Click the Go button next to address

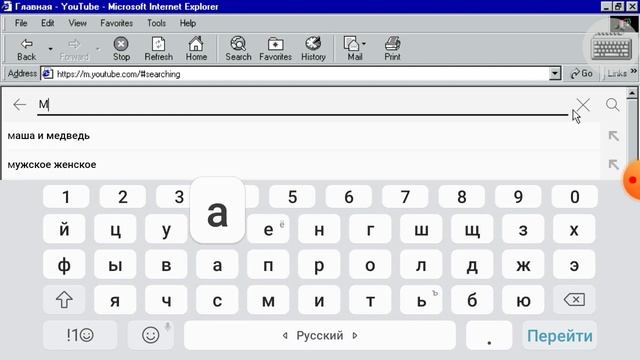(x=582, y=73)
